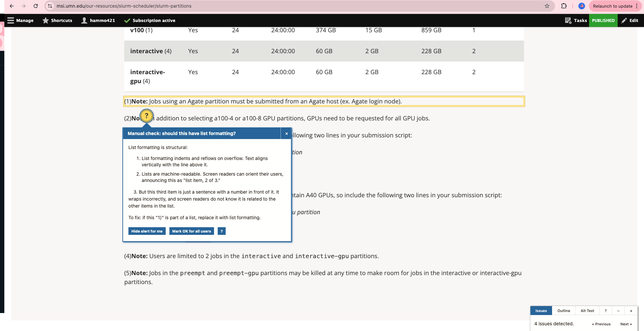Open the Shortcuts toolbar menu
Image resolution: width=644 pixels, height=331 pixels.
click(57, 20)
